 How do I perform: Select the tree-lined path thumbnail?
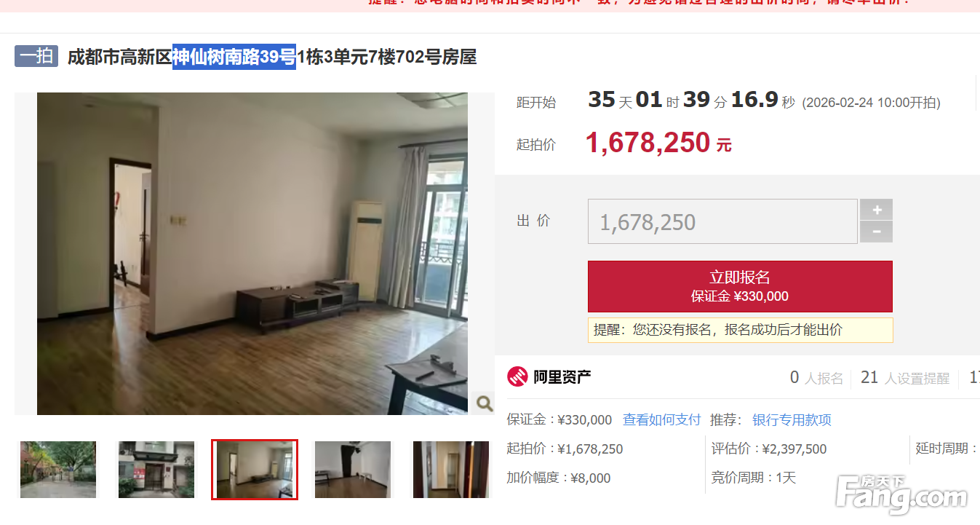coord(58,470)
